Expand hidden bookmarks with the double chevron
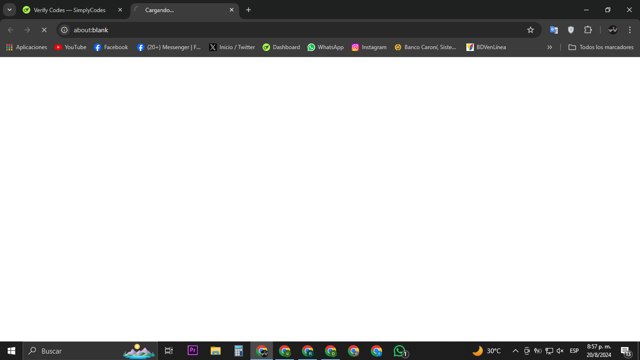 (x=549, y=47)
